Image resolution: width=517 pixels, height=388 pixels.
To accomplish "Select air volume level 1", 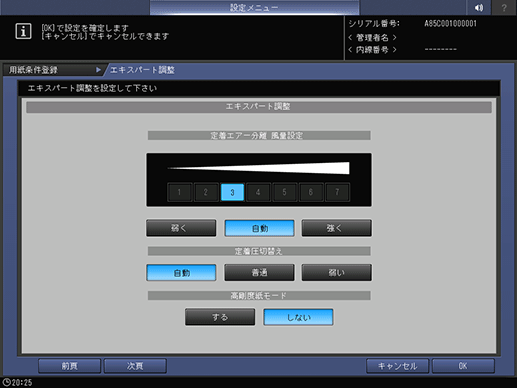I will [x=179, y=192].
